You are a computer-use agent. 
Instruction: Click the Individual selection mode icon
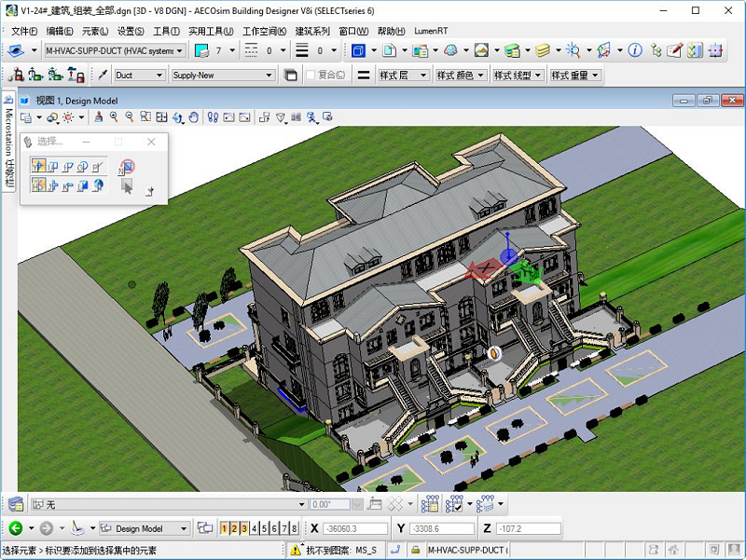coord(38,166)
